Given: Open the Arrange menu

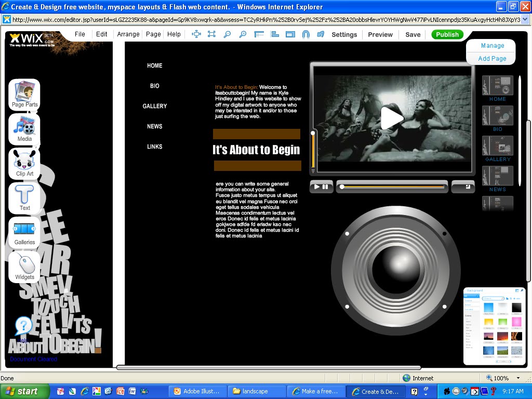Looking at the screenshot, I should click(128, 34).
